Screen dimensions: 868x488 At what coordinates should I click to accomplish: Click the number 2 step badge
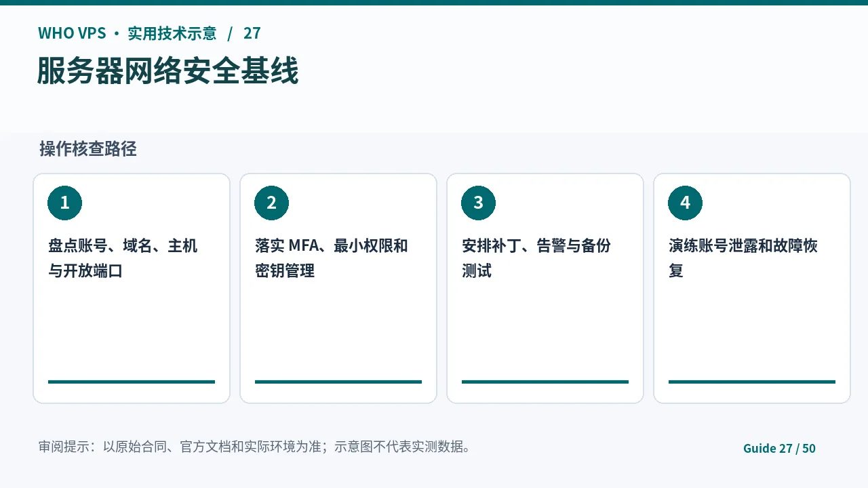point(272,203)
